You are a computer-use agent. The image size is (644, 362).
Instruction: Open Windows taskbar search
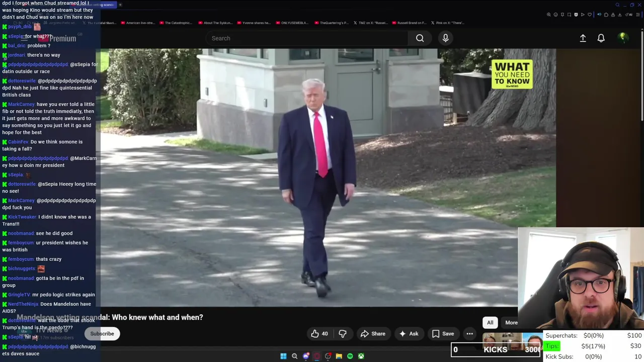[x=294, y=356]
